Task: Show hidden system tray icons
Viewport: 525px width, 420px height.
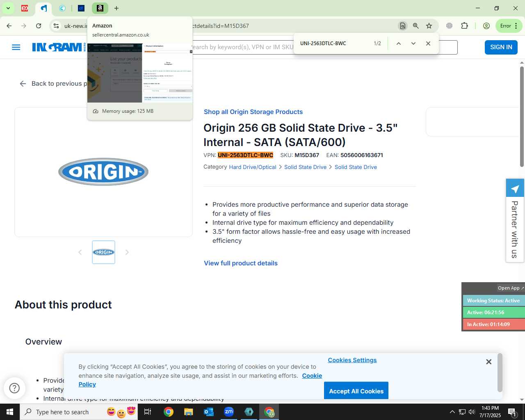Action: point(452,412)
